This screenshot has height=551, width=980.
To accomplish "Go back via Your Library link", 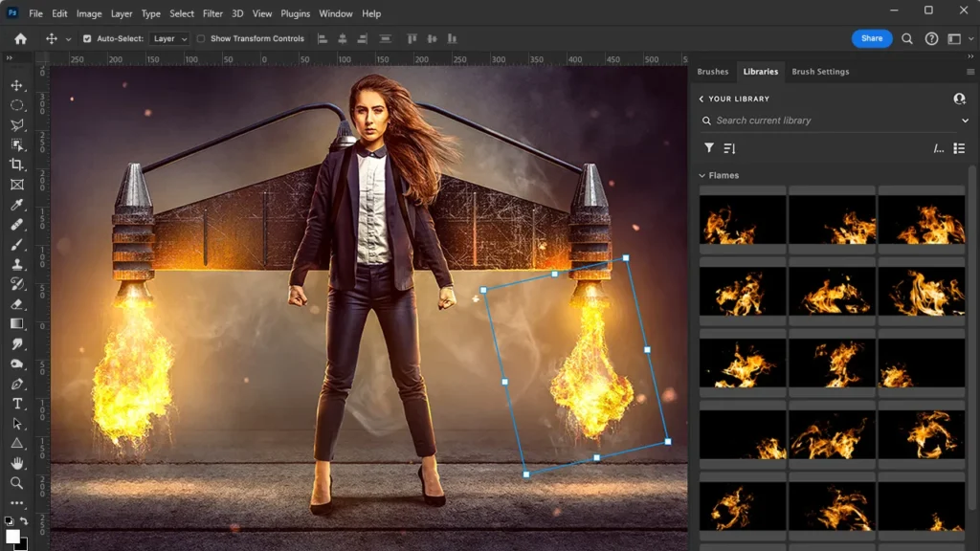I will coord(733,99).
